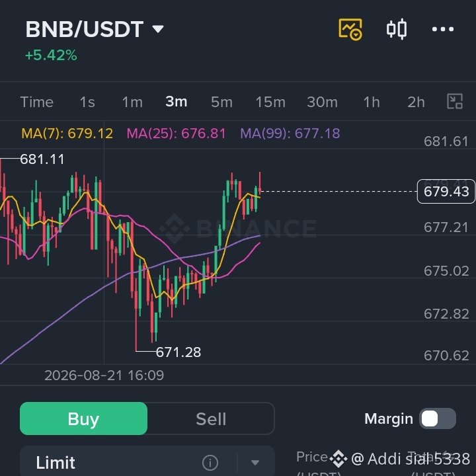Click the 677.21 price axis label
Screen dimensions: 476x476
[446, 227]
